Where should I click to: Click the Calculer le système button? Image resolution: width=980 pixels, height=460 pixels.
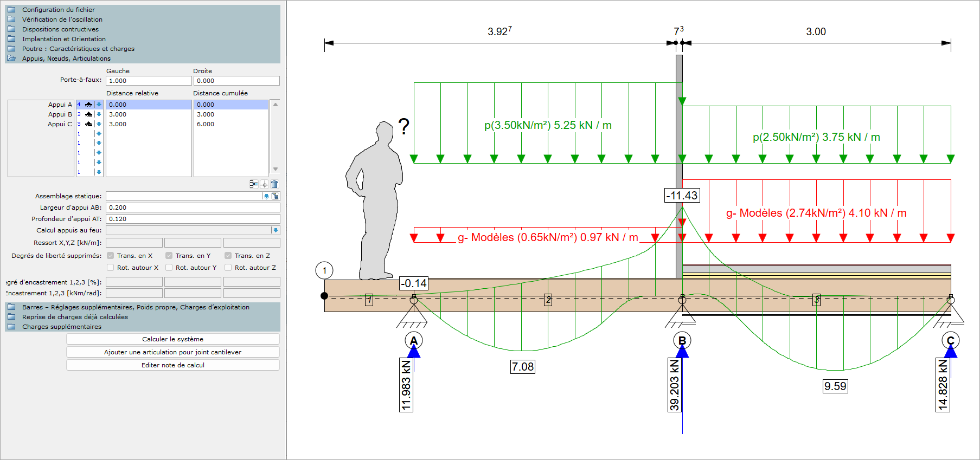[x=173, y=339]
